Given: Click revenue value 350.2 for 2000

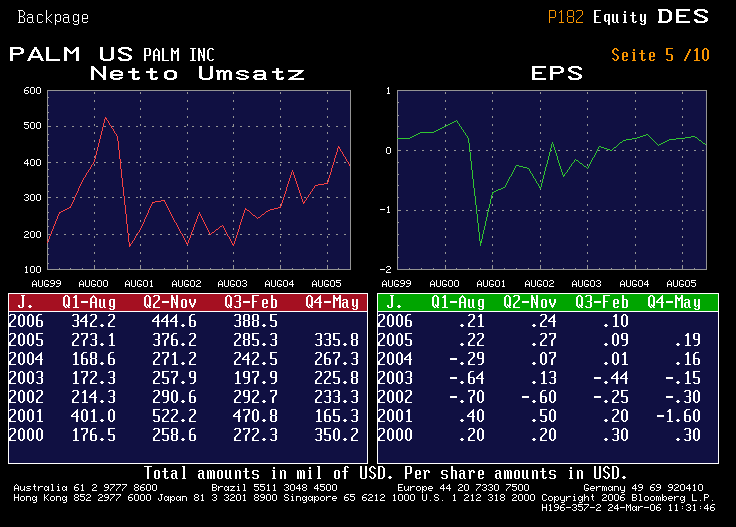Looking at the screenshot, I should [337, 435].
